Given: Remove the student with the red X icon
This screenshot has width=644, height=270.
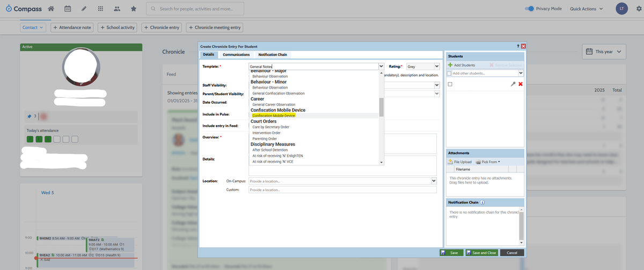Looking at the screenshot, I should click(x=520, y=84).
